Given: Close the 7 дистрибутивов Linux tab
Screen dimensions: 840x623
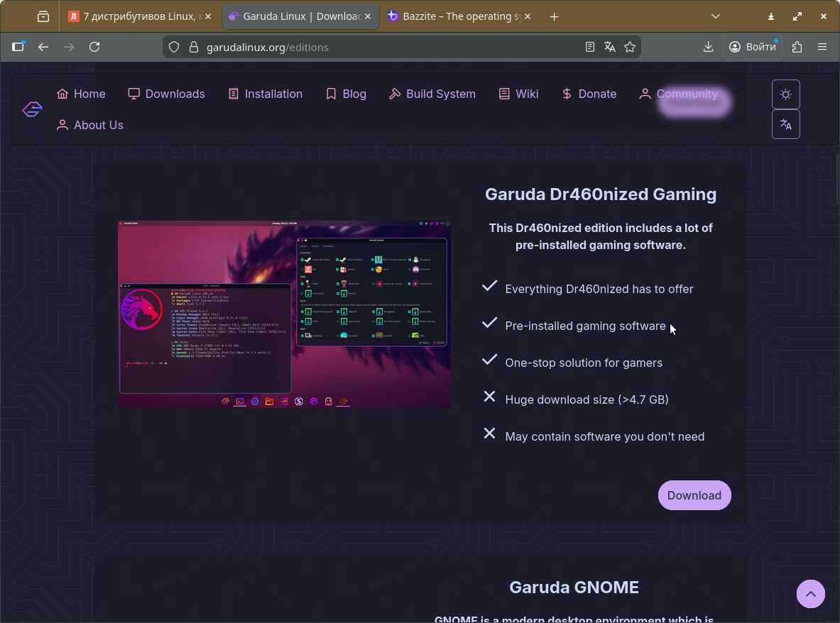Looking at the screenshot, I should (x=208, y=16).
